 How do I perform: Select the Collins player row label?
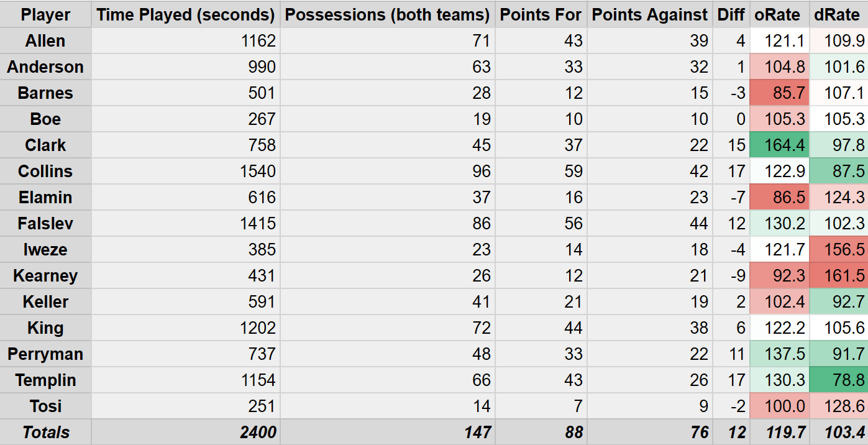point(45,172)
